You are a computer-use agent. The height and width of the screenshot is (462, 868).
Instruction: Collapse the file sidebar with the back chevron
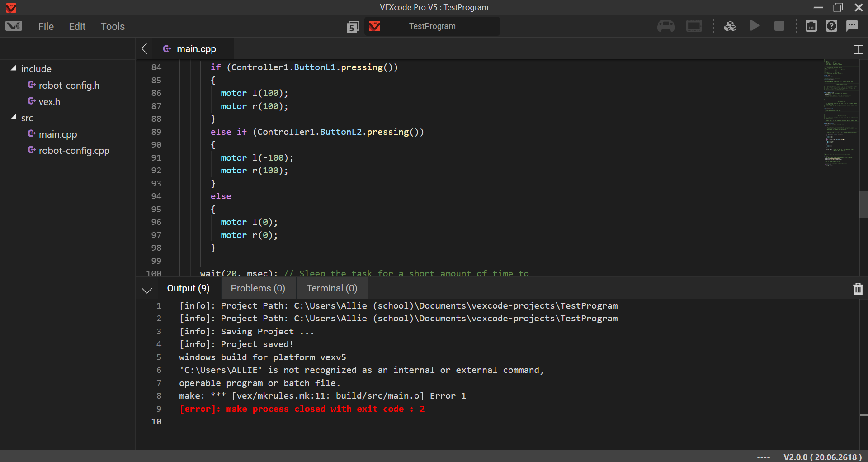(144, 49)
